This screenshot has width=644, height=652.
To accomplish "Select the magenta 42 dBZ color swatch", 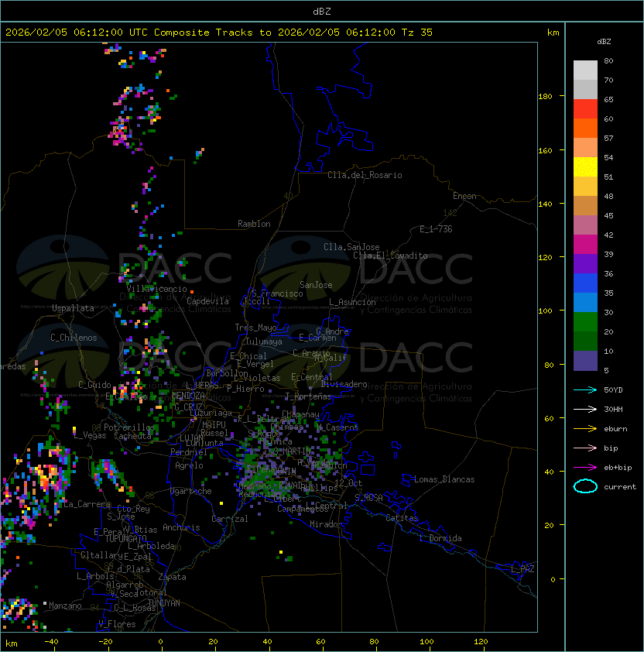I will click(585, 245).
